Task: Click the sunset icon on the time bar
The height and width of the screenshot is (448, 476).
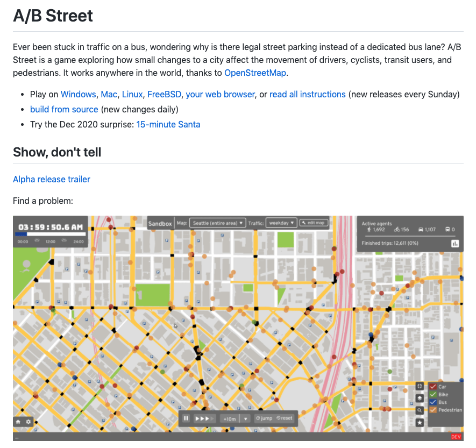Action: (64, 240)
